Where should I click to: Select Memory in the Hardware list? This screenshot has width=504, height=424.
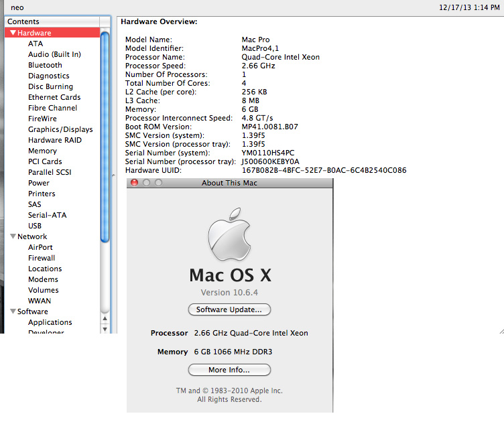point(42,151)
